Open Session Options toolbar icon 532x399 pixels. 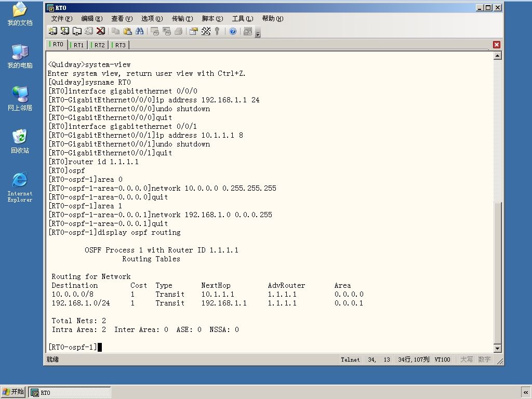[x=193, y=31]
